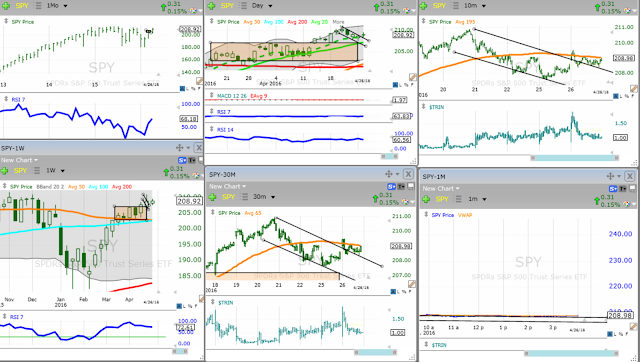Click the drawing pencil icon on the 10m chart
The width and height of the screenshot is (640, 362).
click(x=634, y=88)
